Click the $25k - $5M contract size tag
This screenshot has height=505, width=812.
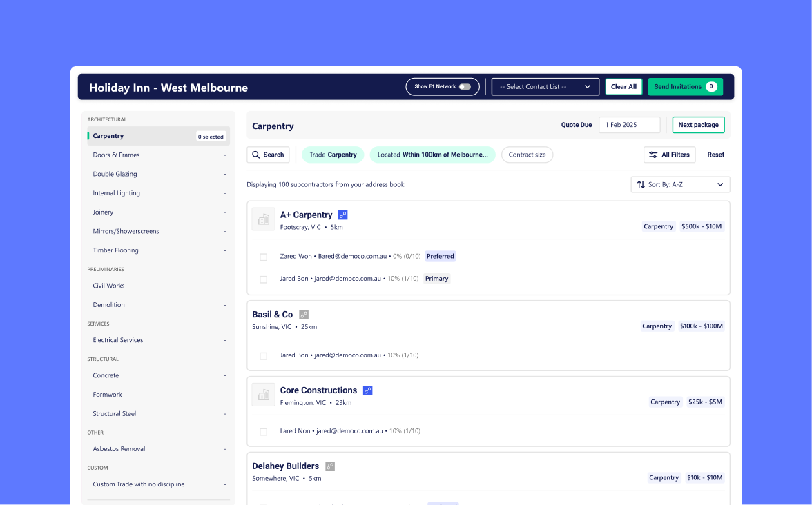pos(705,402)
